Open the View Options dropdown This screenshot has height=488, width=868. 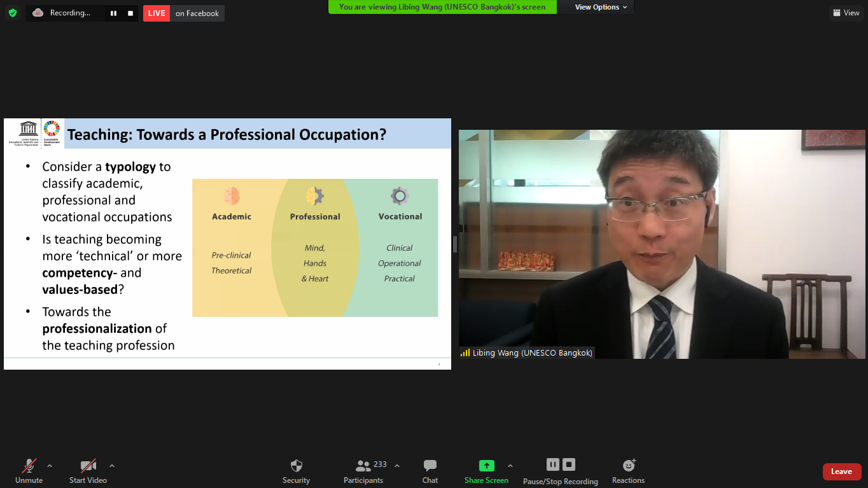tap(601, 7)
